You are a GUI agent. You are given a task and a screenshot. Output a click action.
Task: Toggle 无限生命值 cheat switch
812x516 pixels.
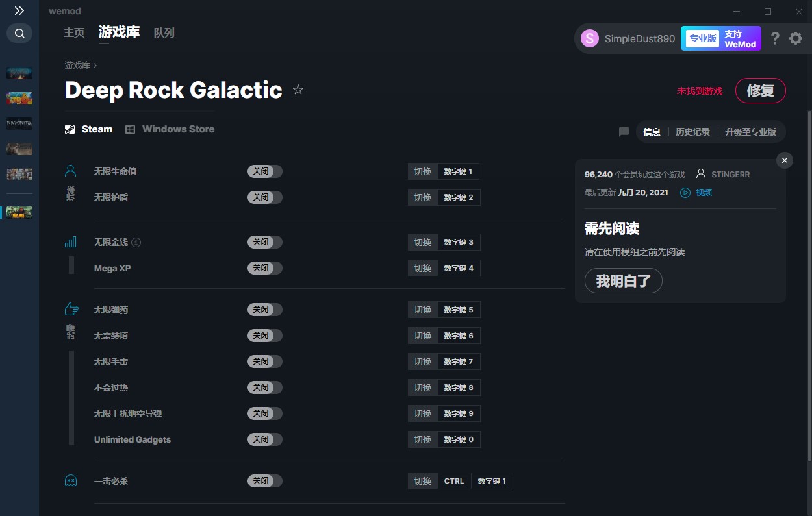point(264,171)
